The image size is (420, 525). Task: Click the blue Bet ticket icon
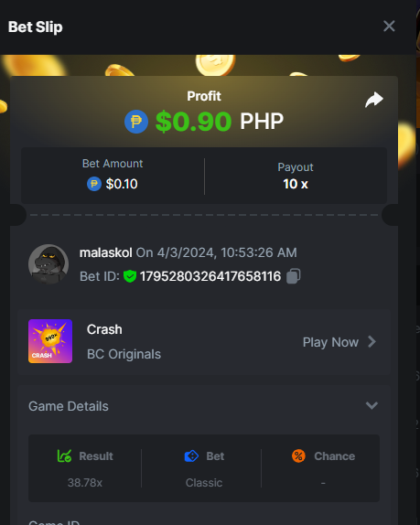pos(191,456)
